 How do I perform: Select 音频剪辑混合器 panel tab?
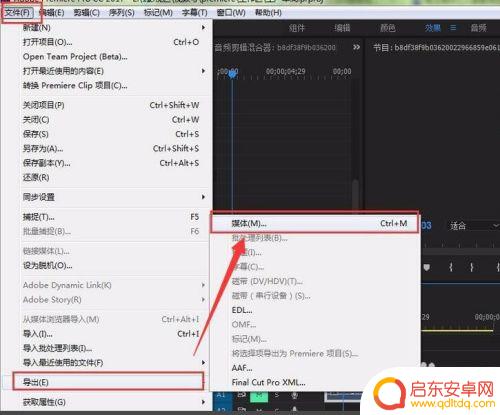coord(275,47)
